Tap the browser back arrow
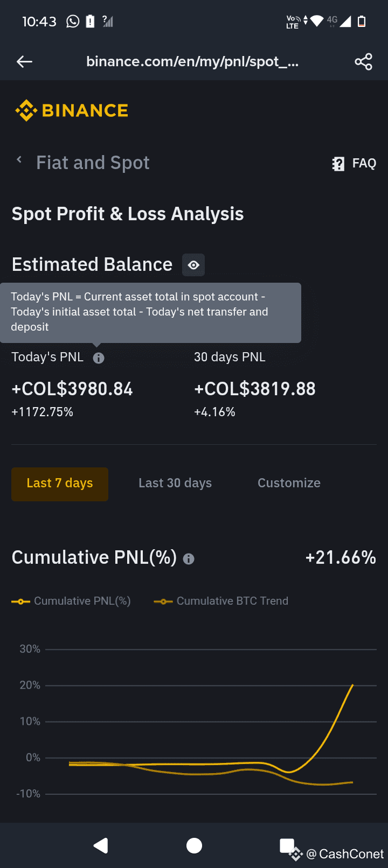The width and height of the screenshot is (388, 868). coord(24,62)
